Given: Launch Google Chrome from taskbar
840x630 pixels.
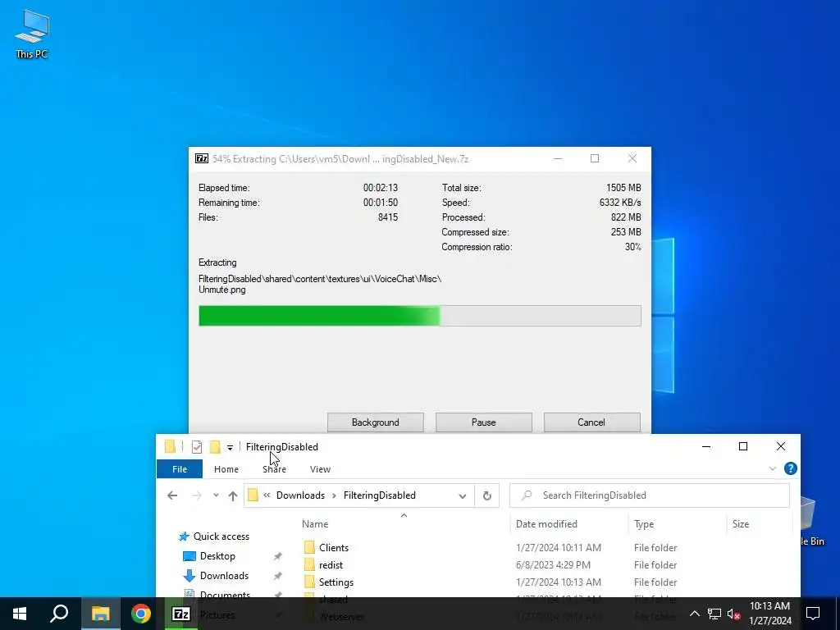Looking at the screenshot, I should click(x=140, y=614).
